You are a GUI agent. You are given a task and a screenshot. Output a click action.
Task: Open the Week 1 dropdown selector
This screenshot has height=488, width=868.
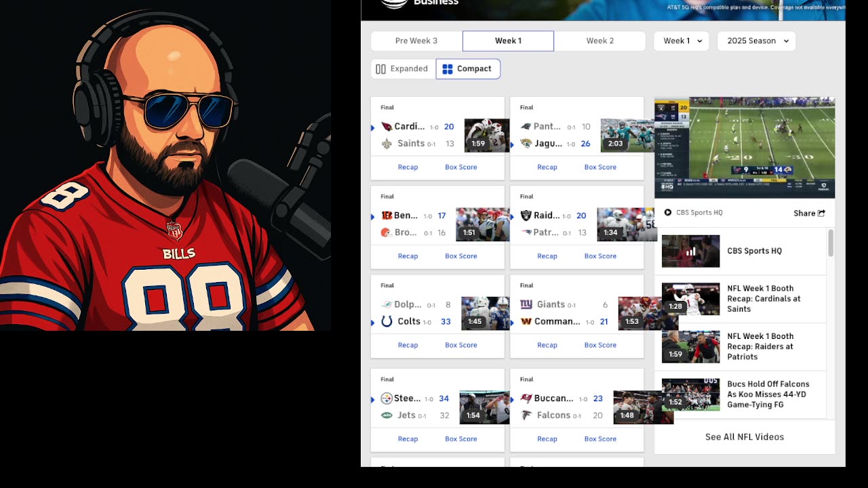pos(682,41)
